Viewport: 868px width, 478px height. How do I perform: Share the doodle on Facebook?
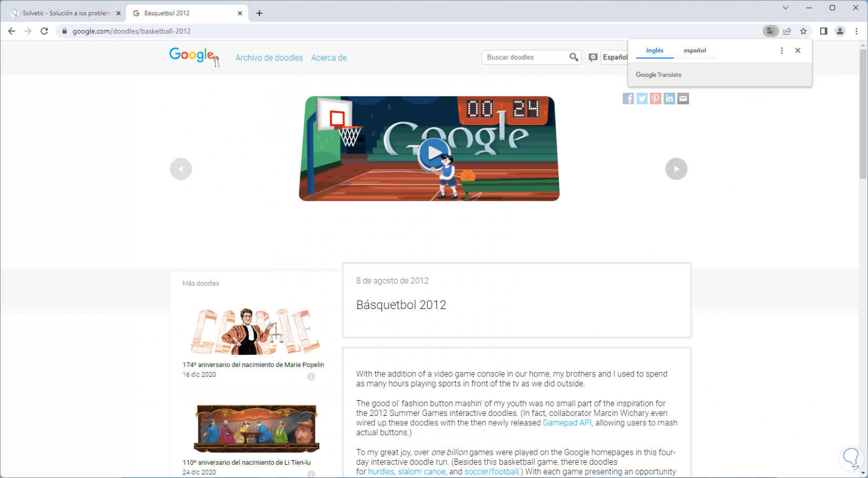tap(628, 98)
